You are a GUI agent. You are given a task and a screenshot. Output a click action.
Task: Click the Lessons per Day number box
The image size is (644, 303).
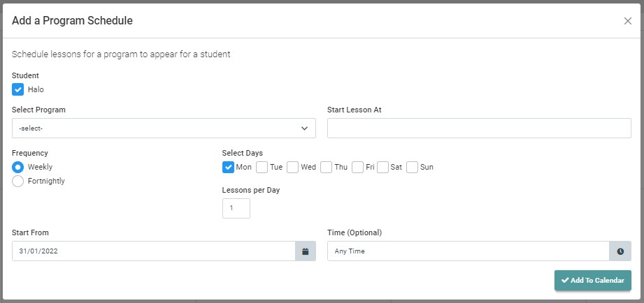tap(236, 208)
